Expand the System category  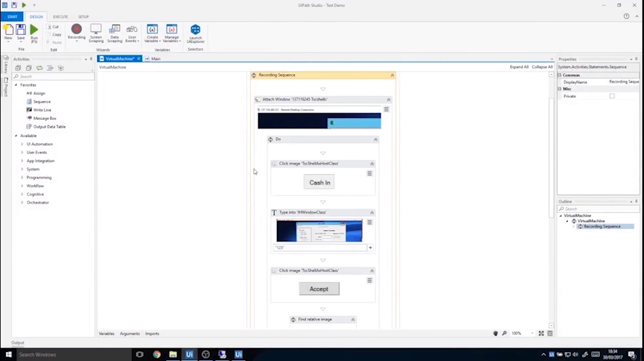click(22, 170)
